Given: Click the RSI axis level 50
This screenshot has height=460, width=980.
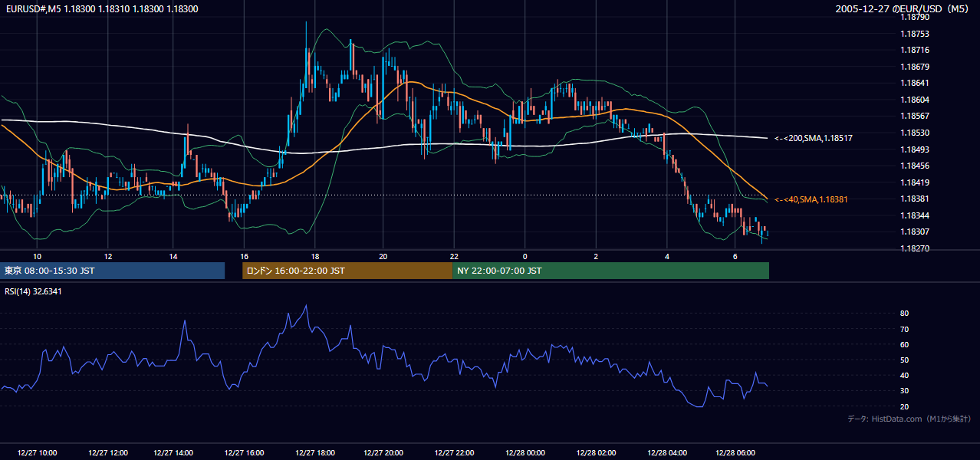Looking at the screenshot, I should pos(904,360).
